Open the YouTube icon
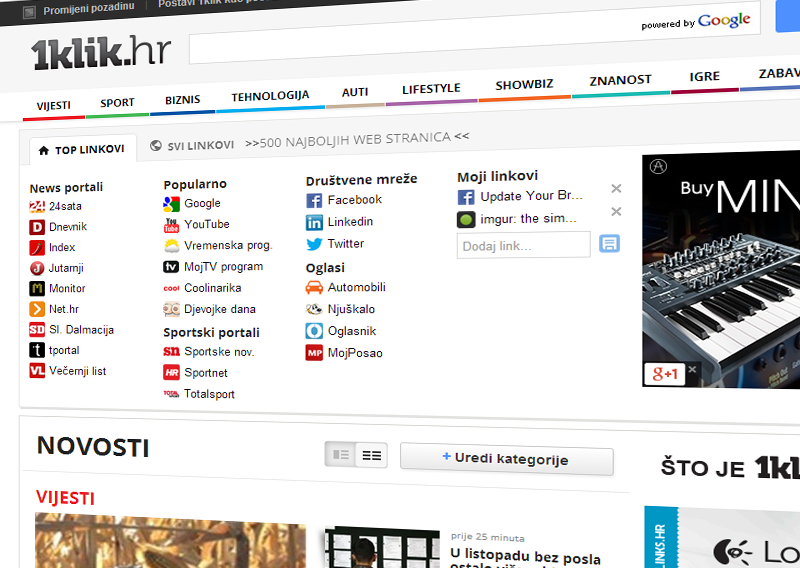Screen dimensions: 800x568 [x=171, y=225]
